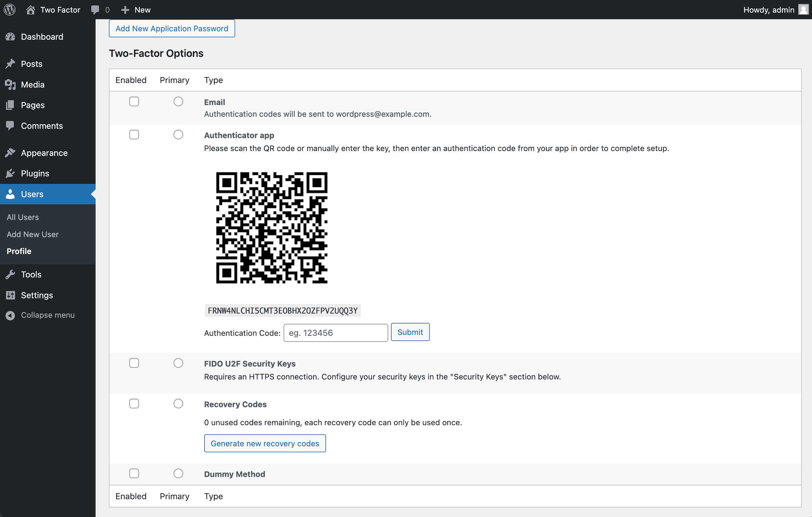Viewport: 812px width, 517px height.
Task: Click the Dashboard gauge icon
Action: 10,37
